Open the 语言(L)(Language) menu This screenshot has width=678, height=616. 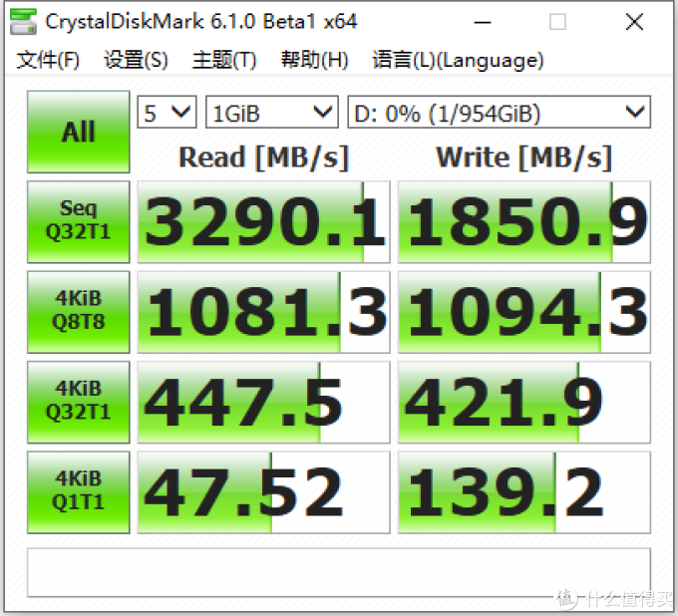[458, 60]
